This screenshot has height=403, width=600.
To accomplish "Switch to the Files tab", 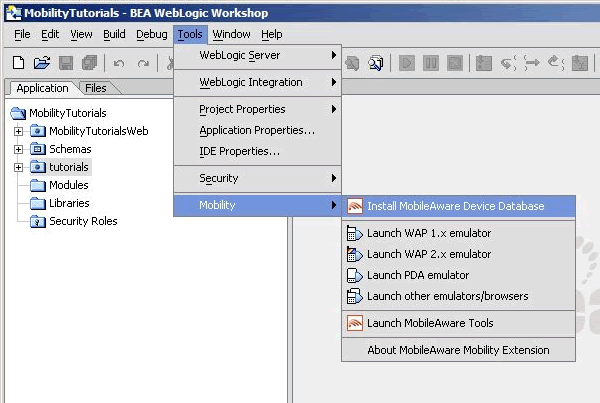I will point(96,88).
